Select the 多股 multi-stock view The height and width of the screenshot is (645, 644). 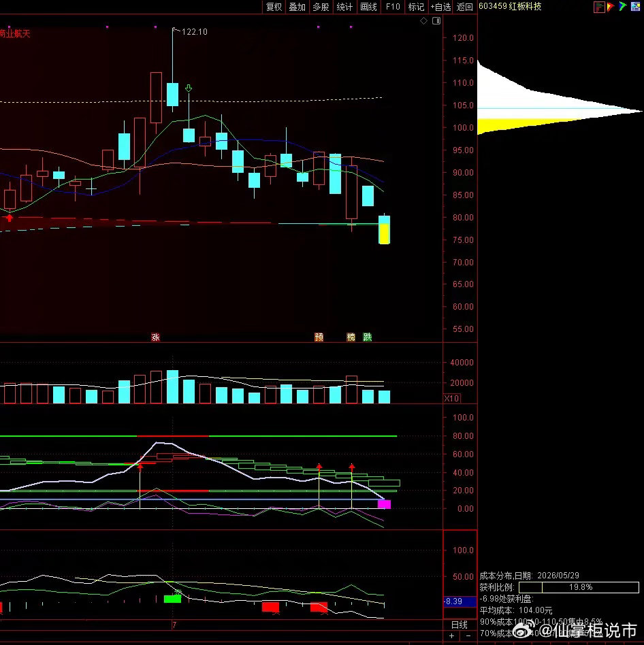click(321, 7)
